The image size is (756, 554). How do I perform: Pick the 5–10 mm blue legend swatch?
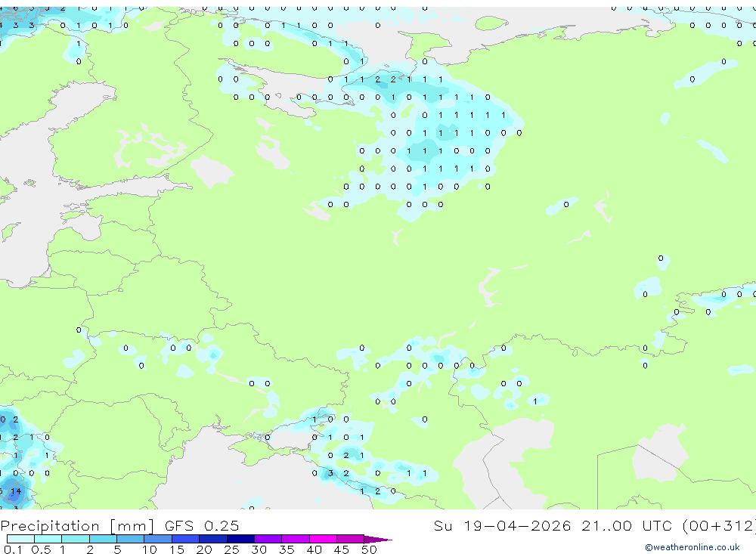tap(130, 539)
